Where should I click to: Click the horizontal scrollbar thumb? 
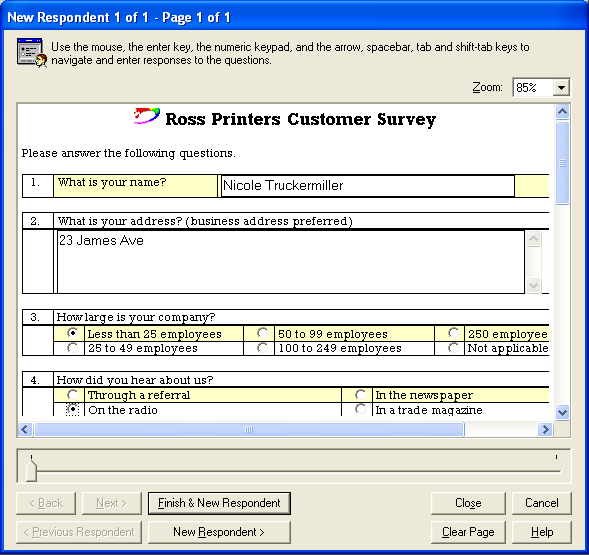point(249,429)
